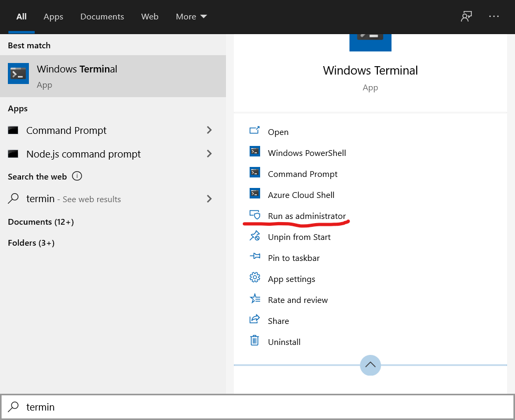Viewport: 515px width, 420px height.
Task: Expand the termin web results chevron
Action: [x=209, y=198]
